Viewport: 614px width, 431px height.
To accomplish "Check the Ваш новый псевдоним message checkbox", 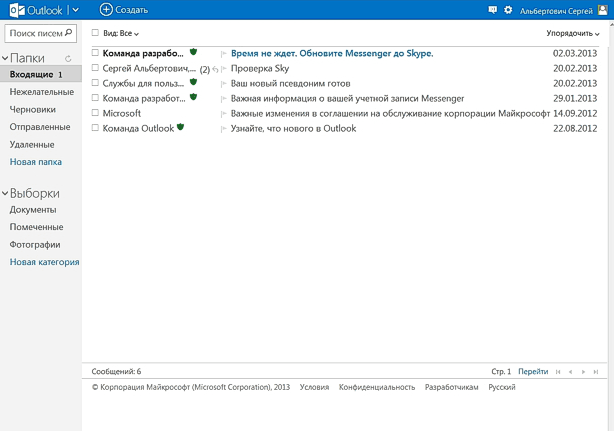I will tap(95, 83).
